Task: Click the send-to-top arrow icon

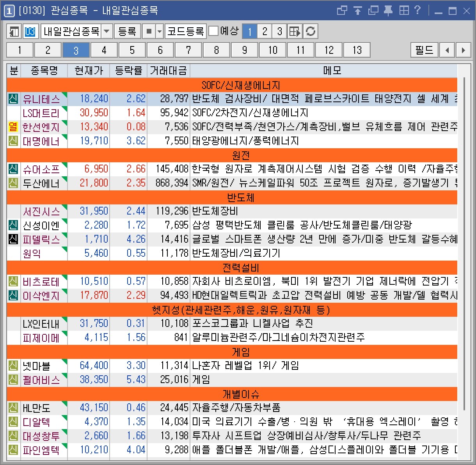Action: 357,11
